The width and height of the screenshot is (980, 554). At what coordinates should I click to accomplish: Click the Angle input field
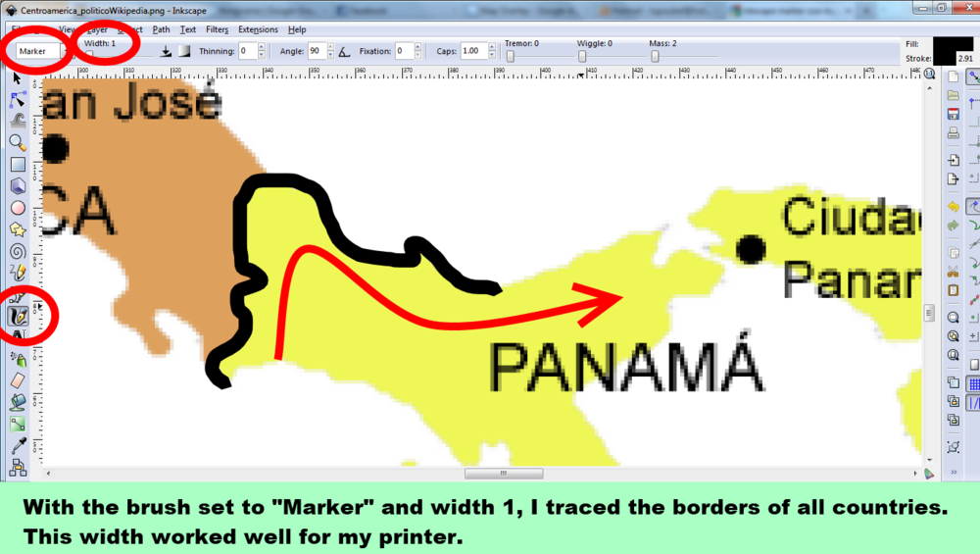(x=317, y=51)
